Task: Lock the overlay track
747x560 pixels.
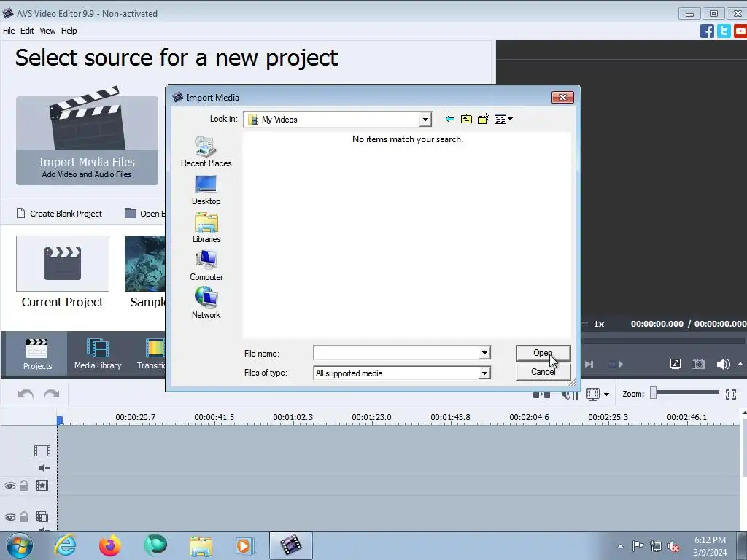Action: [x=24, y=517]
